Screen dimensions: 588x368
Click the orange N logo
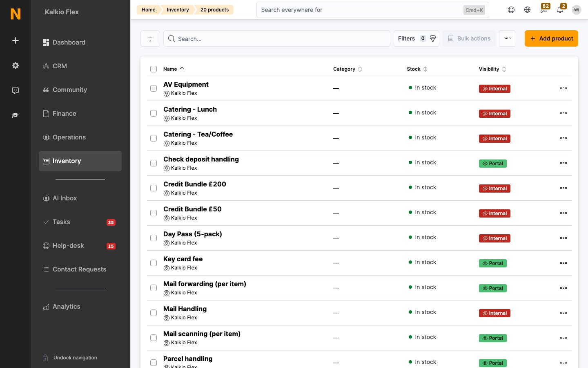(16, 14)
